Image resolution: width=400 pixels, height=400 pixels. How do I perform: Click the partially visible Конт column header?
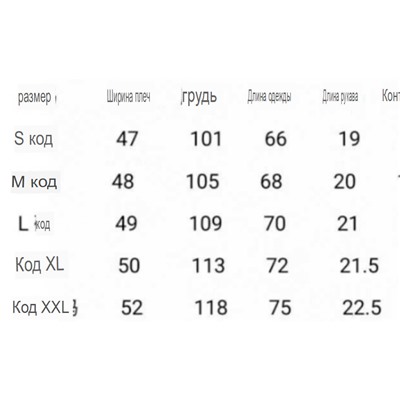click(391, 96)
